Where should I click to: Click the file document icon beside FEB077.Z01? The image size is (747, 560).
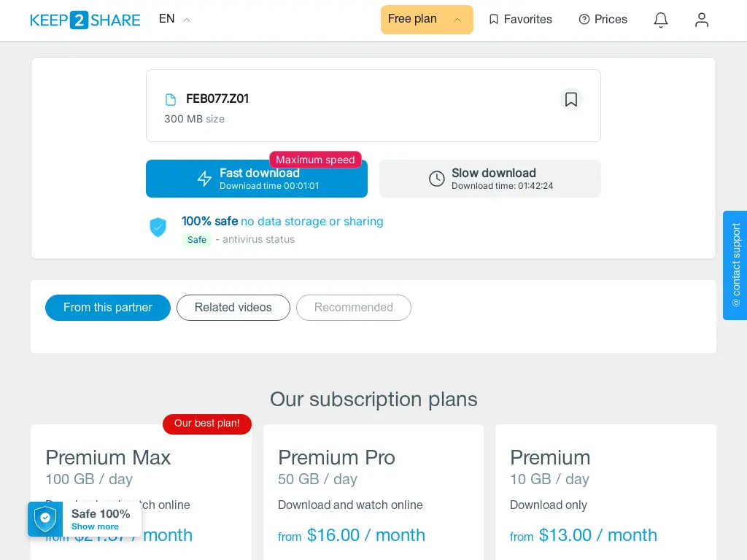click(x=171, y=99)
